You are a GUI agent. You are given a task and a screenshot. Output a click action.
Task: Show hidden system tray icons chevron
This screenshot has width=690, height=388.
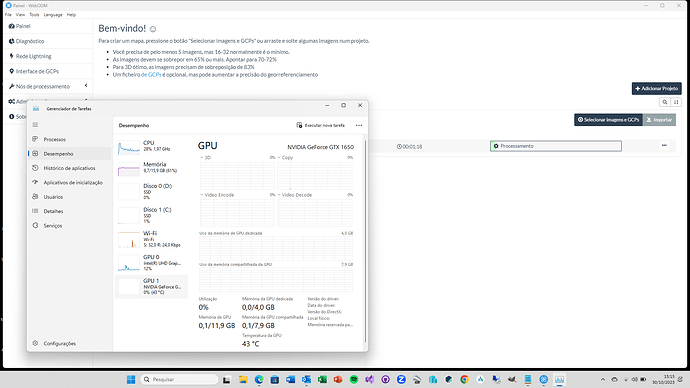603,379
